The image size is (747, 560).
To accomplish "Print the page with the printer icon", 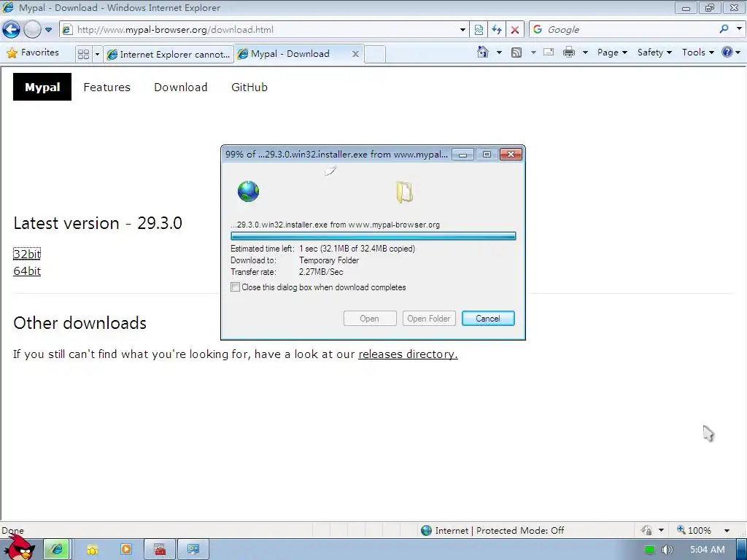I will tap(569, 52).
